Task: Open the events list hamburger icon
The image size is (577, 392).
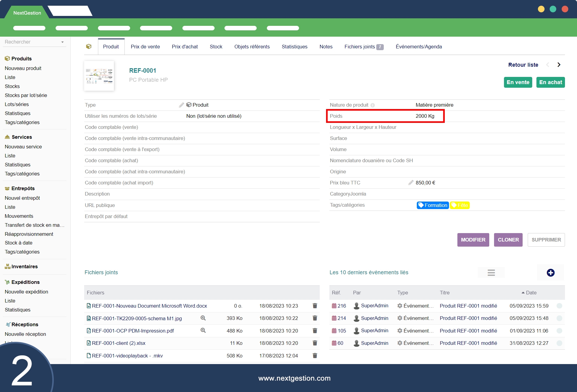Action: (491, 273)
